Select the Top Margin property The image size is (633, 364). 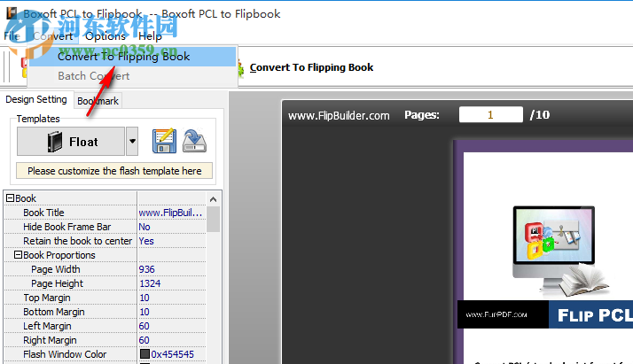[x=71, y=298]
